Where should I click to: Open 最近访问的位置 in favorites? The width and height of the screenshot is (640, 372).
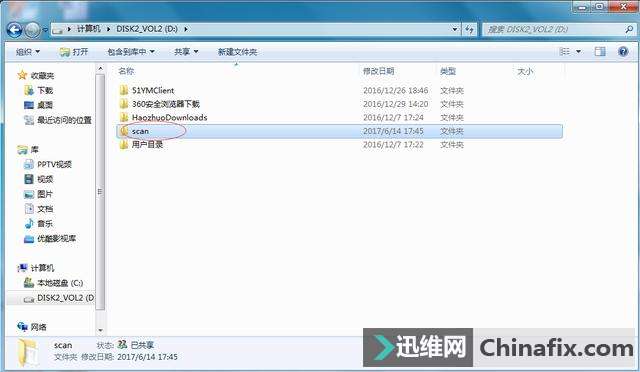64,120
